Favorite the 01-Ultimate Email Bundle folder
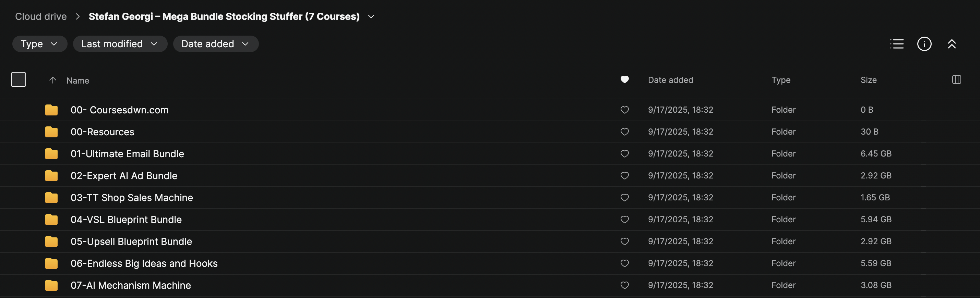 point(624,153)
